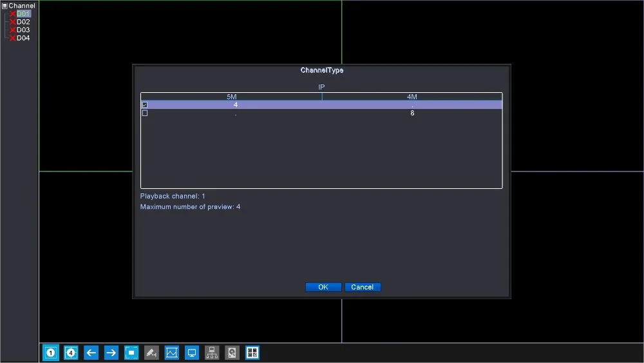Enable the 4M 8-channel checkbox
The image size is (644, 363).
144,113
